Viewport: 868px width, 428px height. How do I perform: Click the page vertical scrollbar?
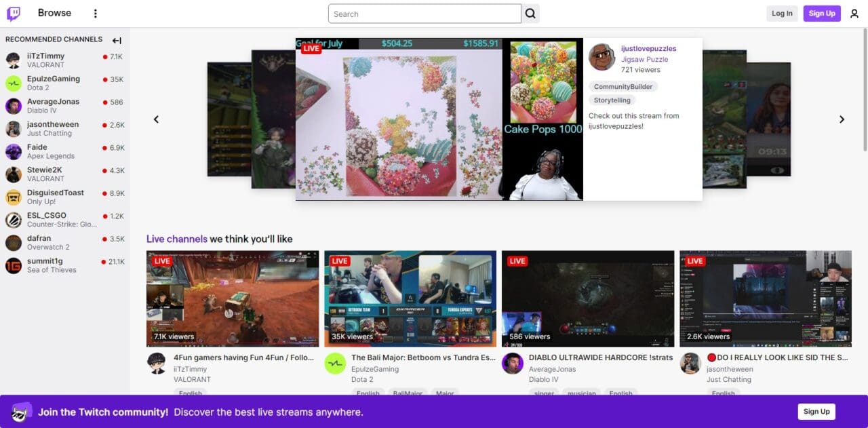point(865,88)
